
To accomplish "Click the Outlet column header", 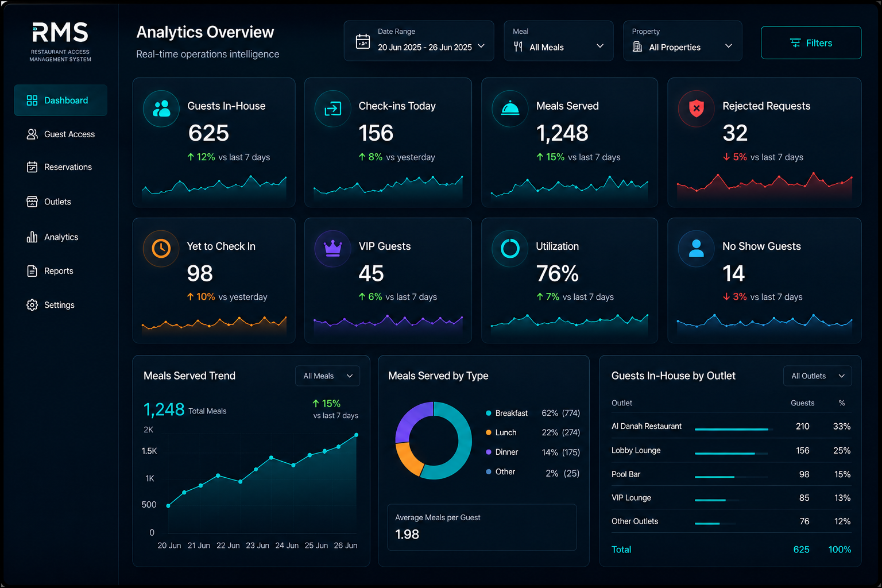I will [622, 403].
